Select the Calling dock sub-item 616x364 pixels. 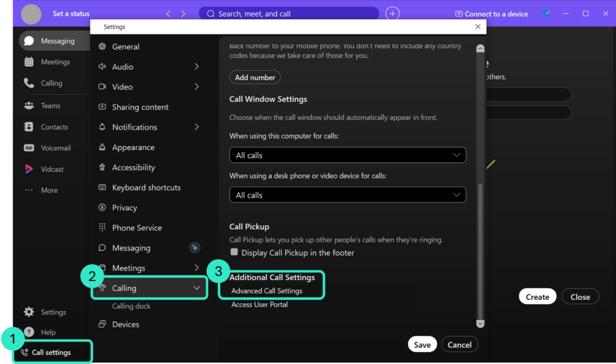131,306
